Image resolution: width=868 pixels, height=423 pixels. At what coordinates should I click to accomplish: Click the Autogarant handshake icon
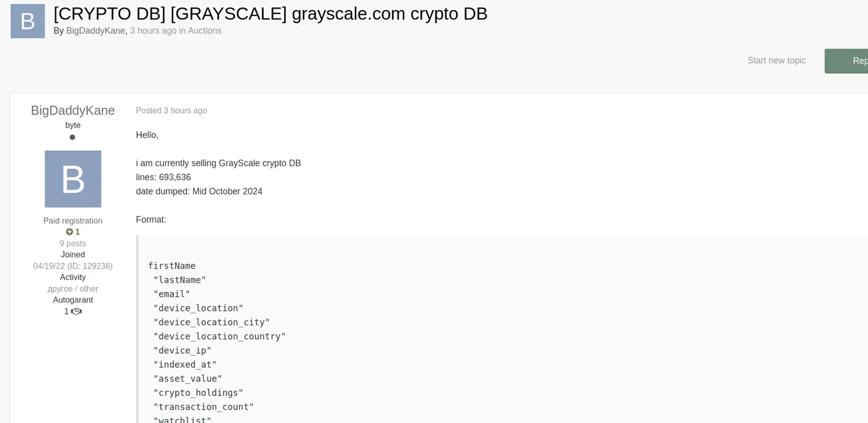(76, 311)
